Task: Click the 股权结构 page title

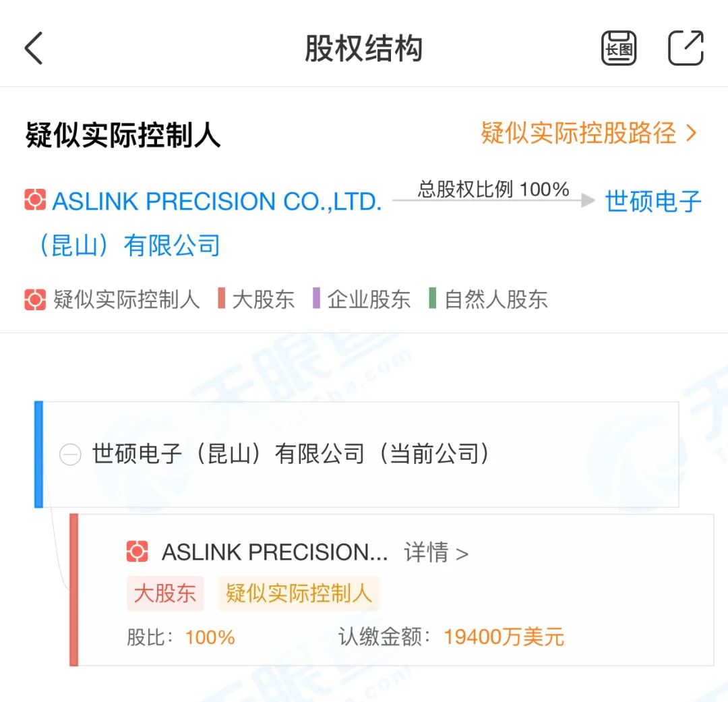Action: pos(364,49)
